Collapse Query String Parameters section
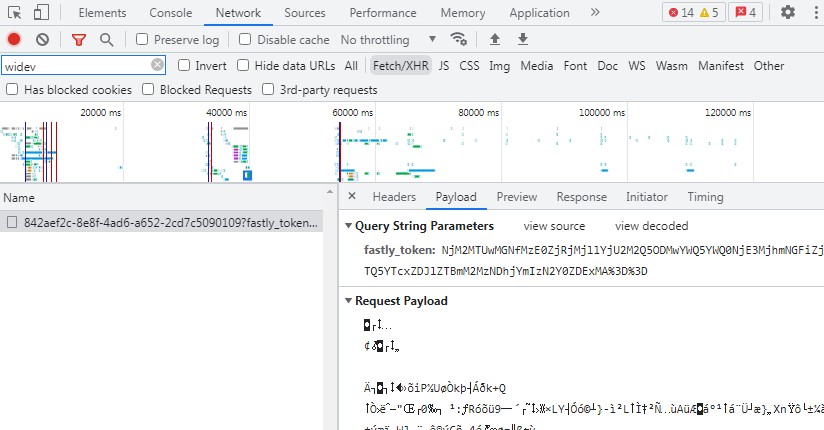The height and width of the screenshot is (430, 824). (x=348, y=226)
